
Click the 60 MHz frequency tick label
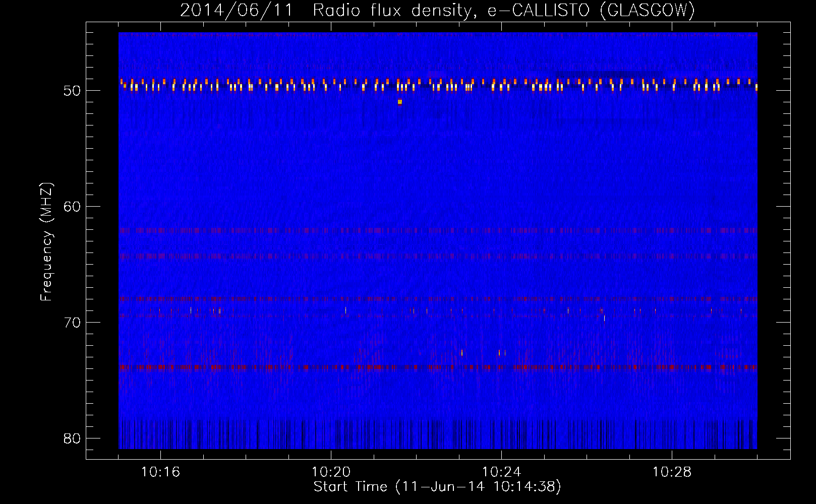(x=72, y=207)
